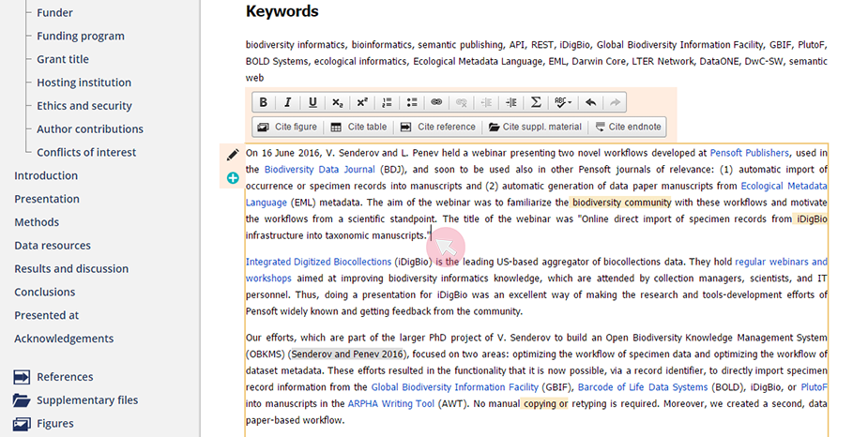
Task: Open the spell check ABC dropdown
Action: (x=563, y=102)
